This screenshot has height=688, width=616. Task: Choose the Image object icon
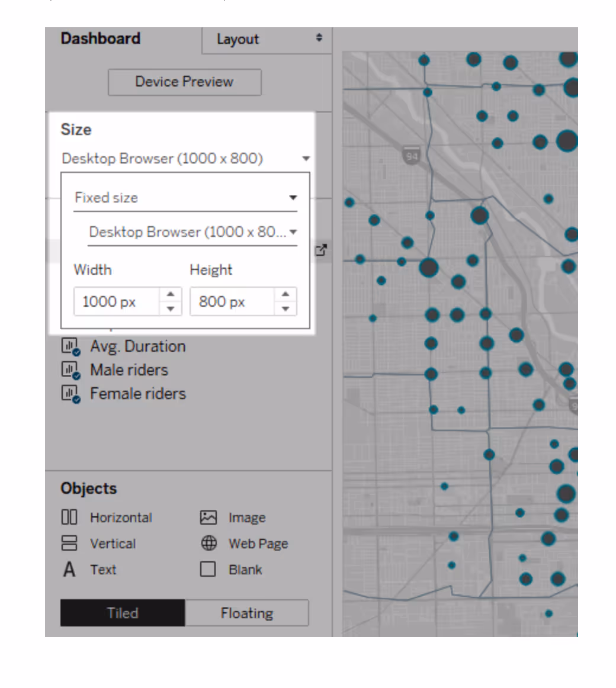(x=208, y=517)
